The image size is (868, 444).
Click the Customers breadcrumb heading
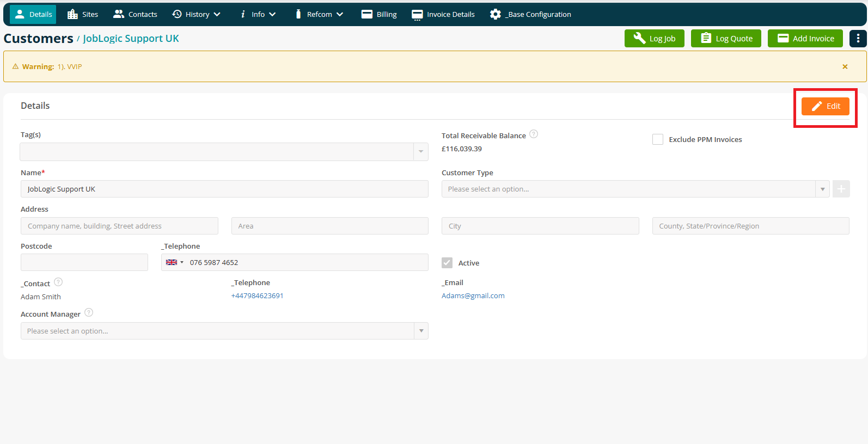coord(38,39)
